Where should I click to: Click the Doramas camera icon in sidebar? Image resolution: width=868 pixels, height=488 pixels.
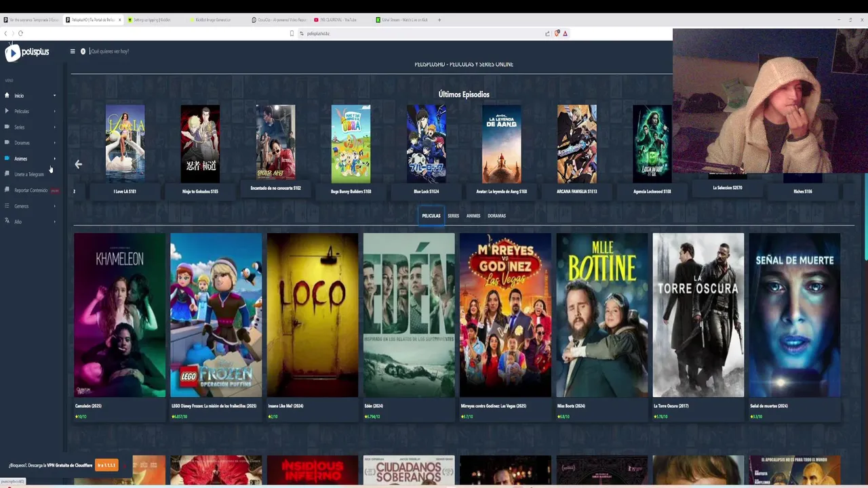tap(7, 142)
